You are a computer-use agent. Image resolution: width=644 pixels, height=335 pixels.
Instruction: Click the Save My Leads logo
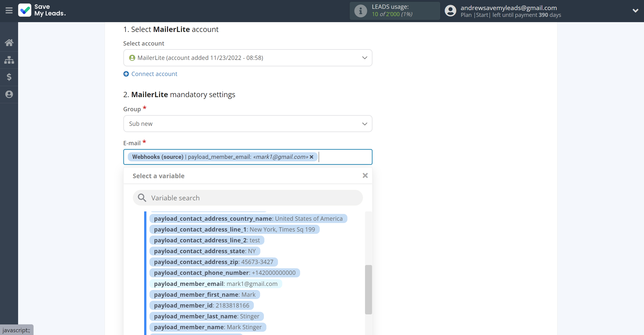pyautogui.click(x=42, y=10)
